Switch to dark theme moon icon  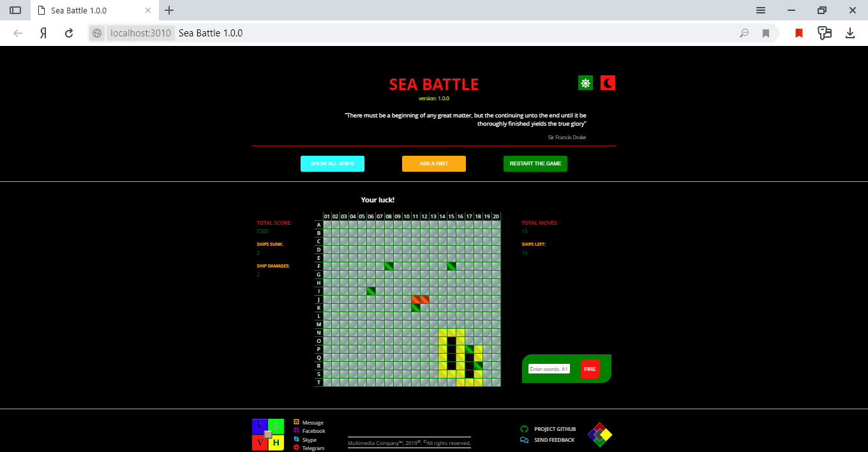(608, 83)
